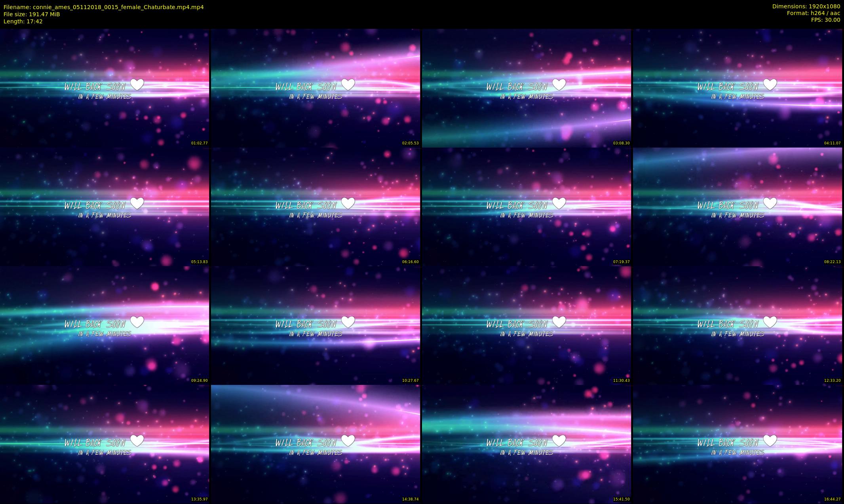Screen dimensions: 844x504
Task: Click the 'Will back soon' text at 01:02.77
Action: click(95, 87)
